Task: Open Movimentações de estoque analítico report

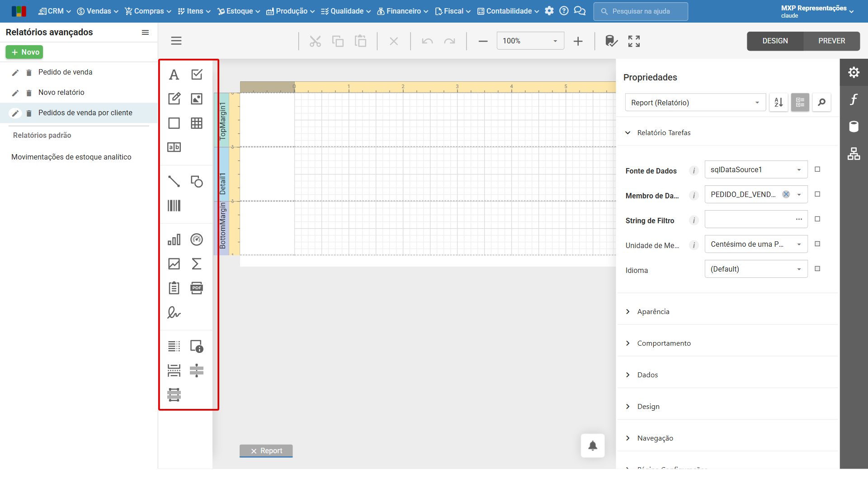Action: 71,157
